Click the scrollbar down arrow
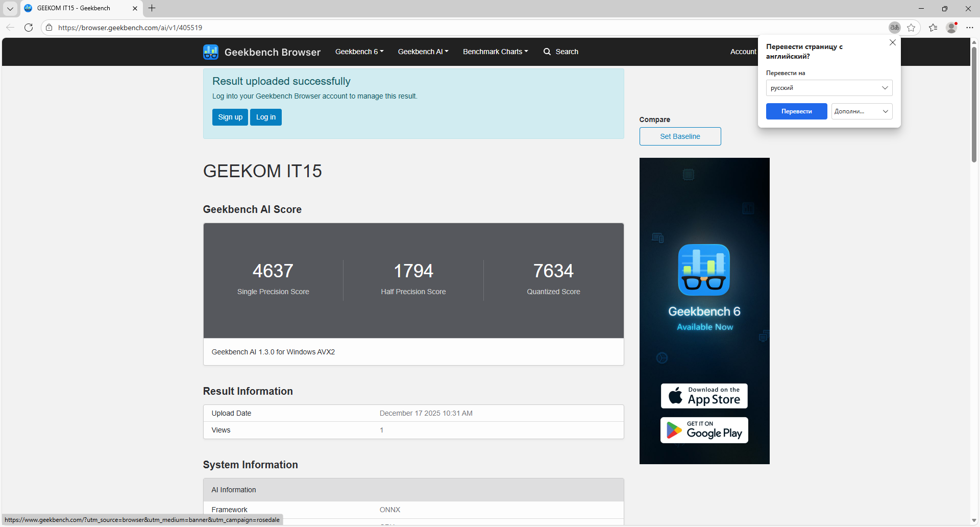Screen dimensions: 980x527 [x=974, y=520]
